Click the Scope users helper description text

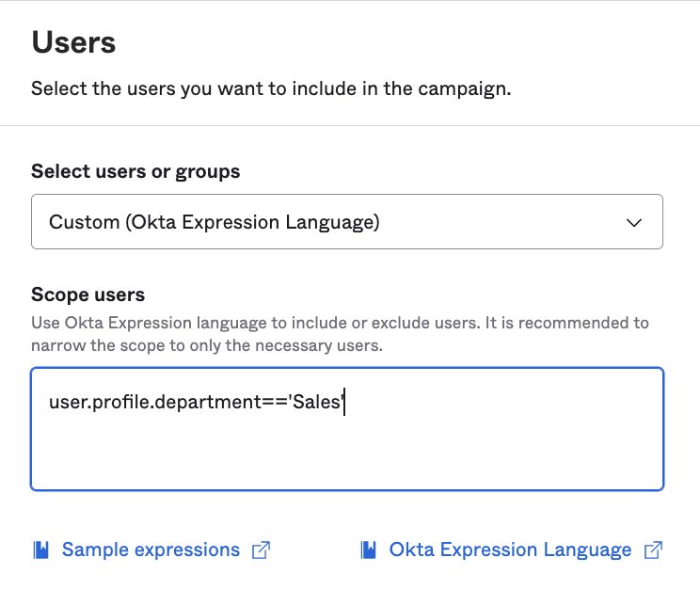tap(339, 333)
